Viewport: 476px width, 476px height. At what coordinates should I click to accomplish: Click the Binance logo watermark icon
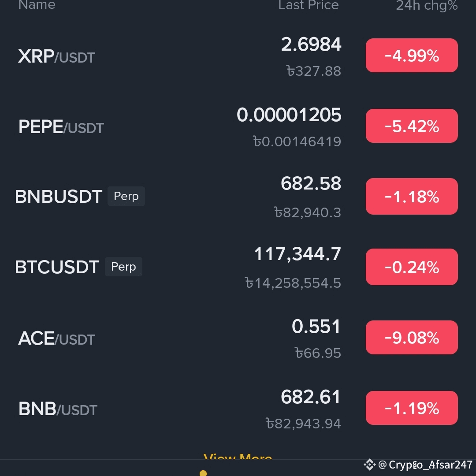pos(370,465)
